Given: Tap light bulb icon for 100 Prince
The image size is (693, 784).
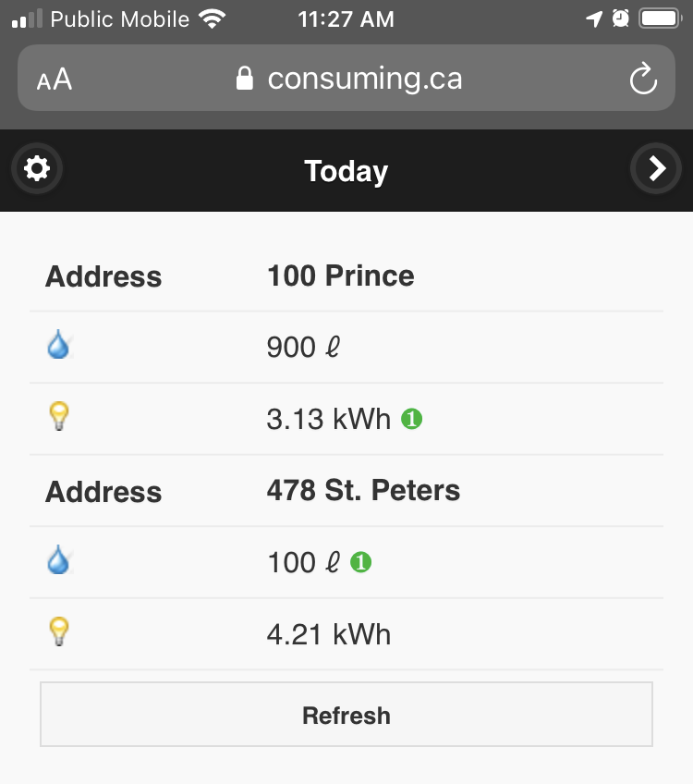Looking at the screenshot, I should click(59, 415).
